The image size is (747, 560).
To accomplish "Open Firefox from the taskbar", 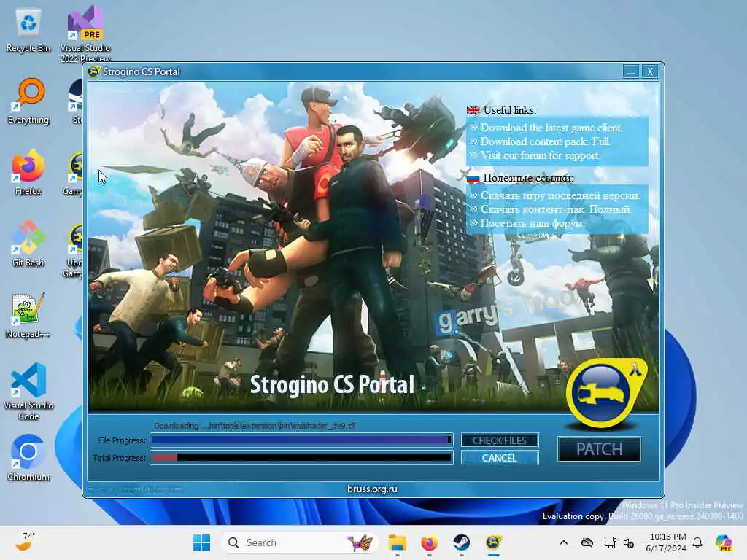I will point(429,542).
